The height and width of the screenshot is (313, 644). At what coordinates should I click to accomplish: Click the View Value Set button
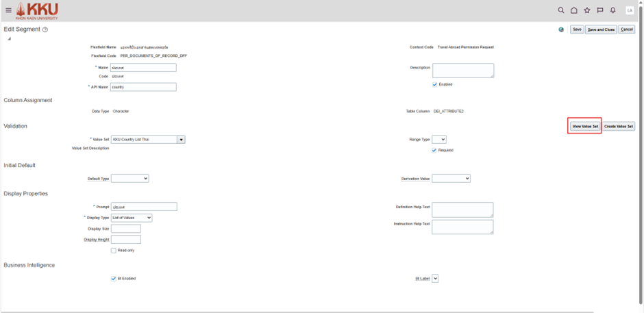(585, 126)
